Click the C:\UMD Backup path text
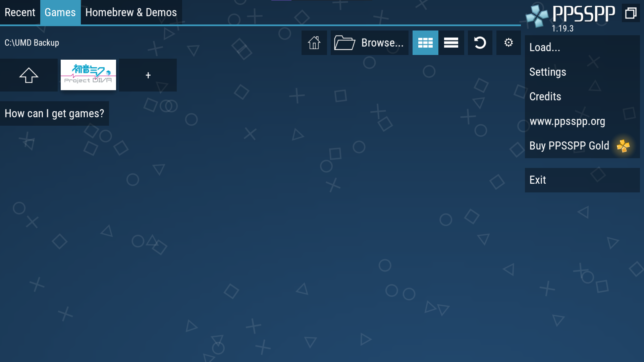644x362 pixels. tap(32, 43)
